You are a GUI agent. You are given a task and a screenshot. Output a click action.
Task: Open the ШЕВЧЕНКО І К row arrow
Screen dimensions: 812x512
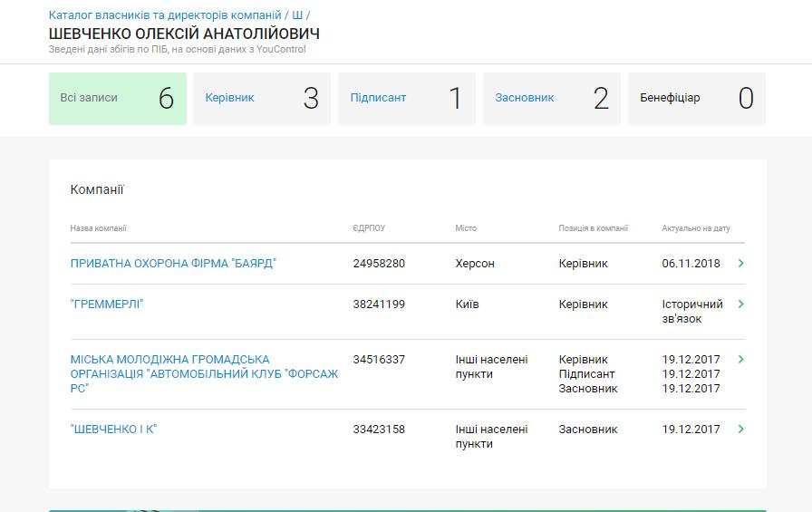click(x=740, y=430)
